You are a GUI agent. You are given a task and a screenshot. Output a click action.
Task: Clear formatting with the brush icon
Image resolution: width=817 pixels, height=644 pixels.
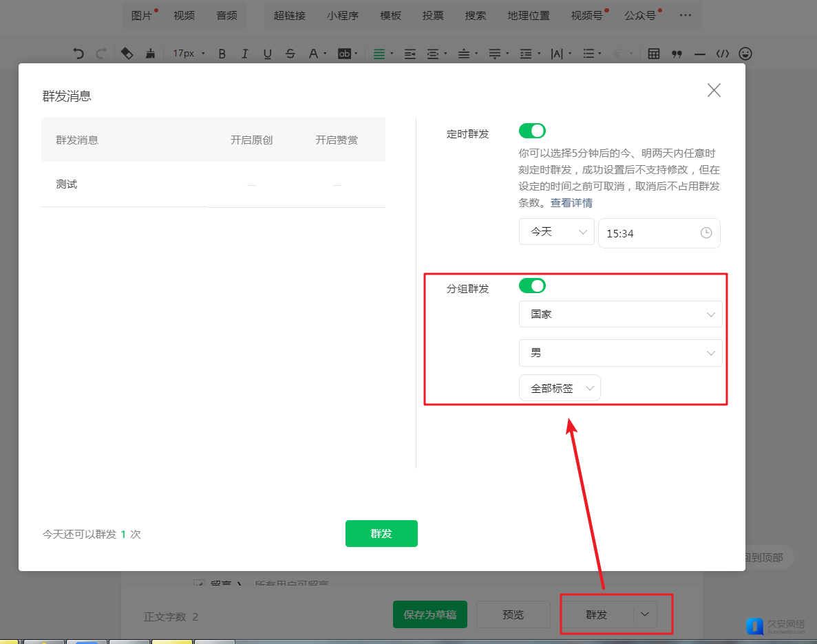point(150,54)
